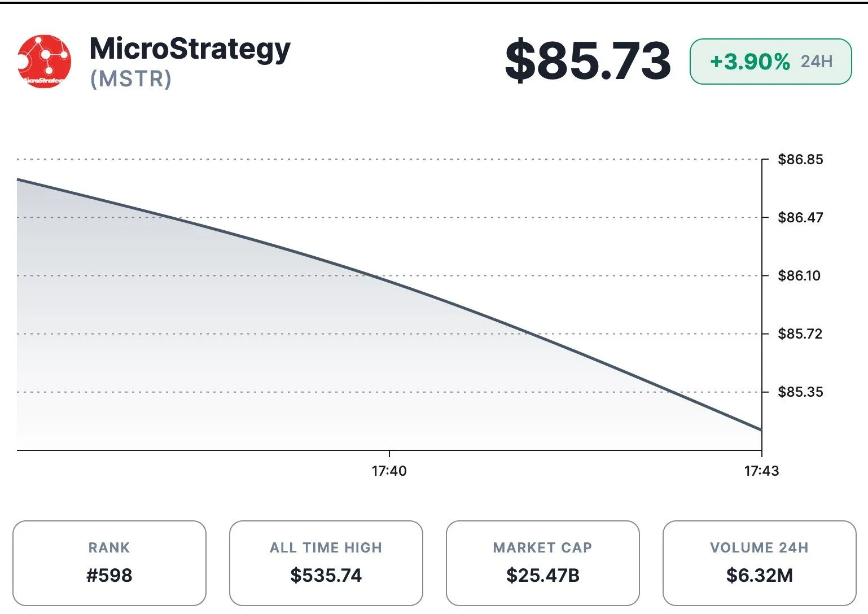The height and width of the screenshot is (614, 868).
Task: Open the VOLUME 24H $6.32M card
Action: 760,563
